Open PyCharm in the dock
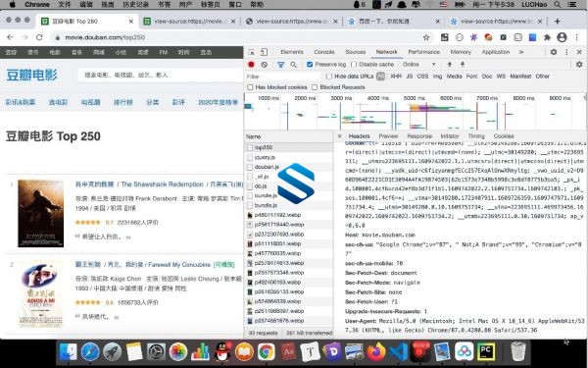 pos(486,352)
